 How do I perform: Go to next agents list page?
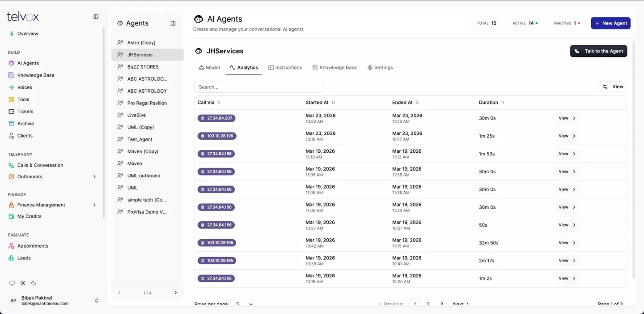(175, 292)
